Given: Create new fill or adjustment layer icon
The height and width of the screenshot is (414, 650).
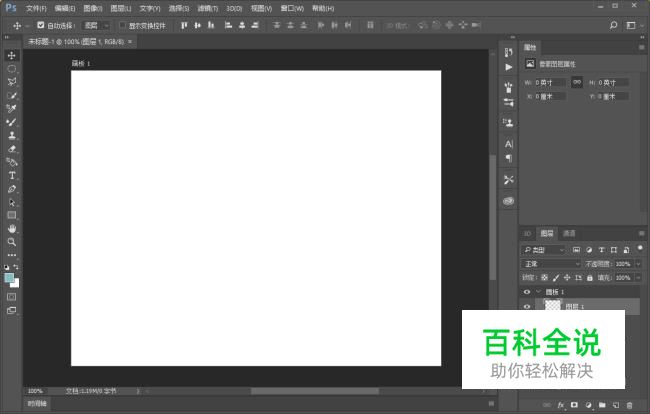Looking at the screenshot, I should (x=588, y=405).
